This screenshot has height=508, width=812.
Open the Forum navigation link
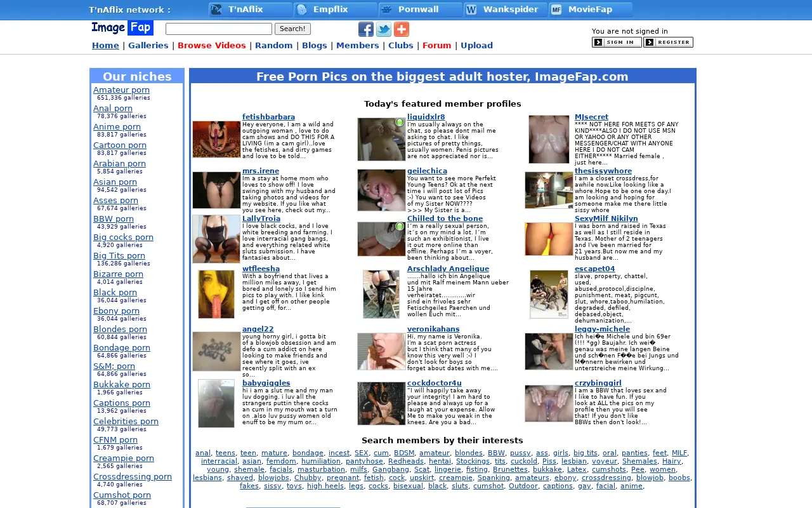[437, 46]
